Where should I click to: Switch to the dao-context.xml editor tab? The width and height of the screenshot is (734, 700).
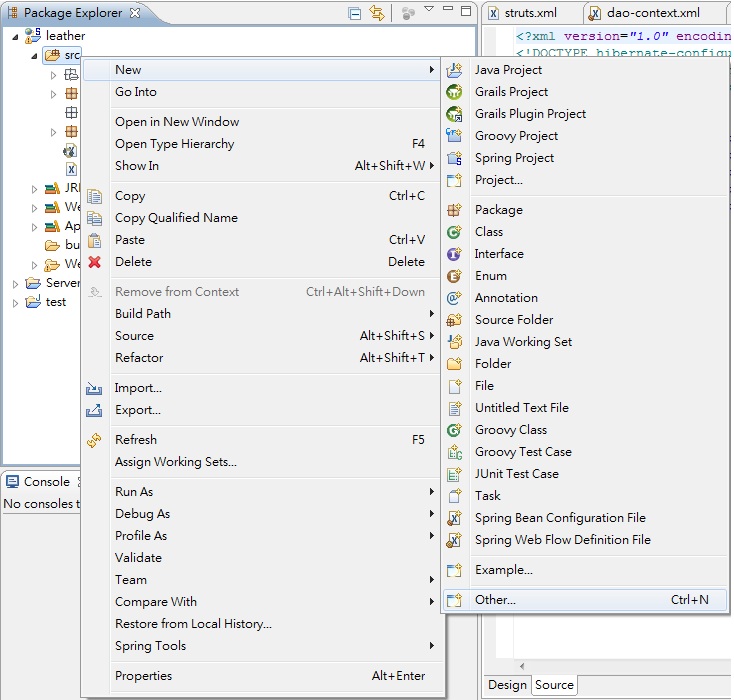[652, 14]
